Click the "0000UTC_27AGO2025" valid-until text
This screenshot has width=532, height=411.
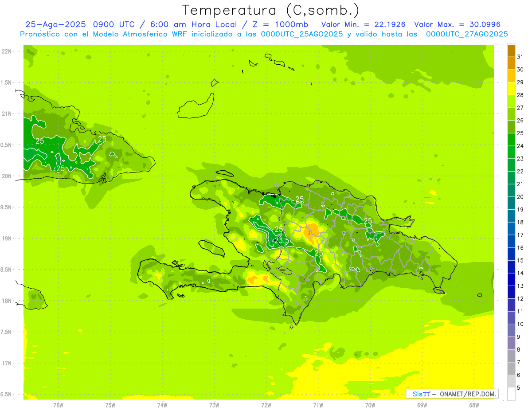466,34
